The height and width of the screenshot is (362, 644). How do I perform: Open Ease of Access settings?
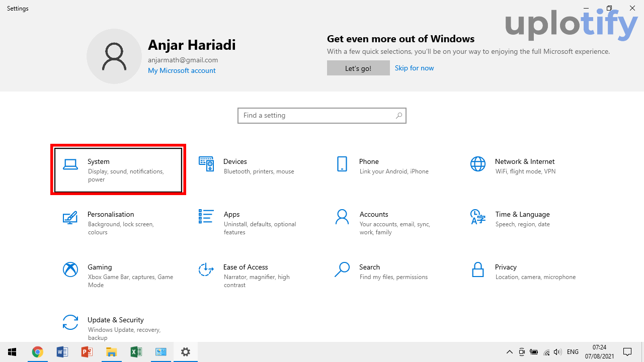click(x=254, y=276)
